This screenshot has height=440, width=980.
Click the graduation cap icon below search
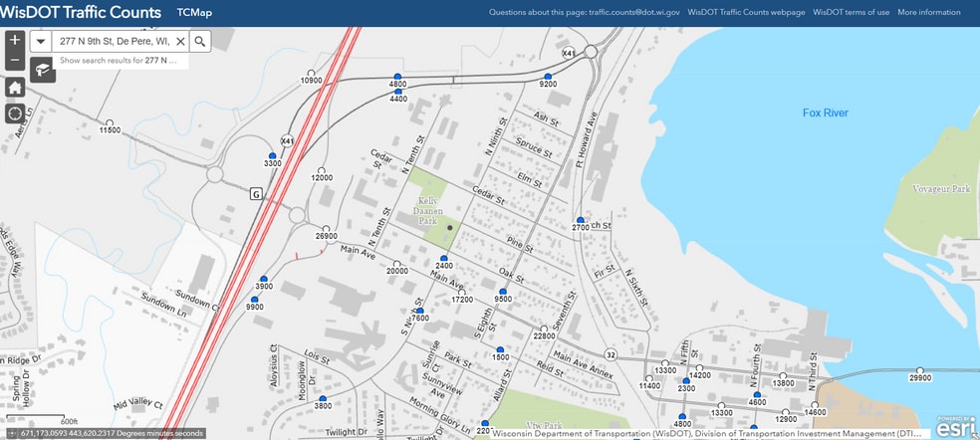(43, 70)
